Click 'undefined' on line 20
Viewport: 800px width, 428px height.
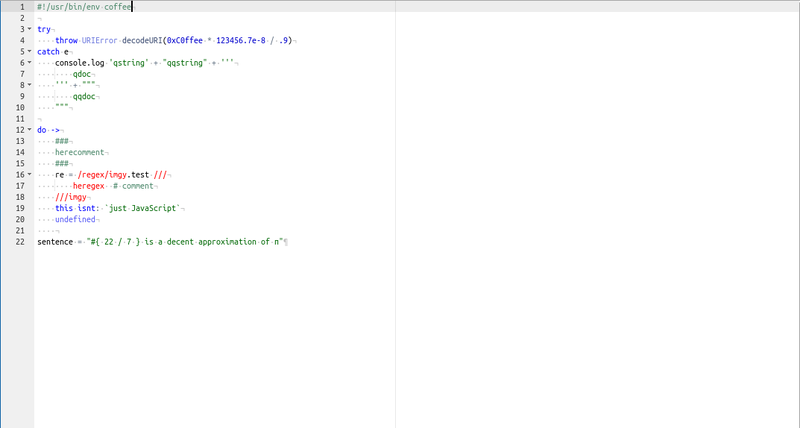tap(75, 219)
